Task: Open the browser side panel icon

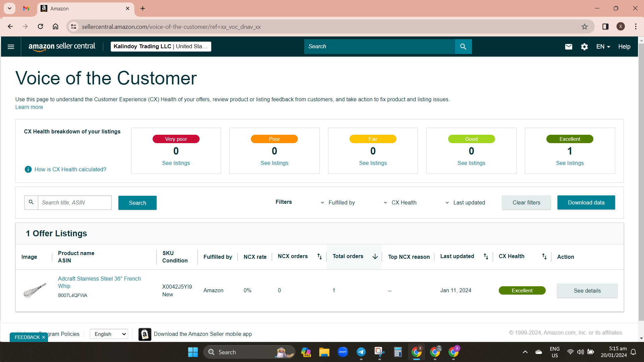Action: click(x=605, y=26)
